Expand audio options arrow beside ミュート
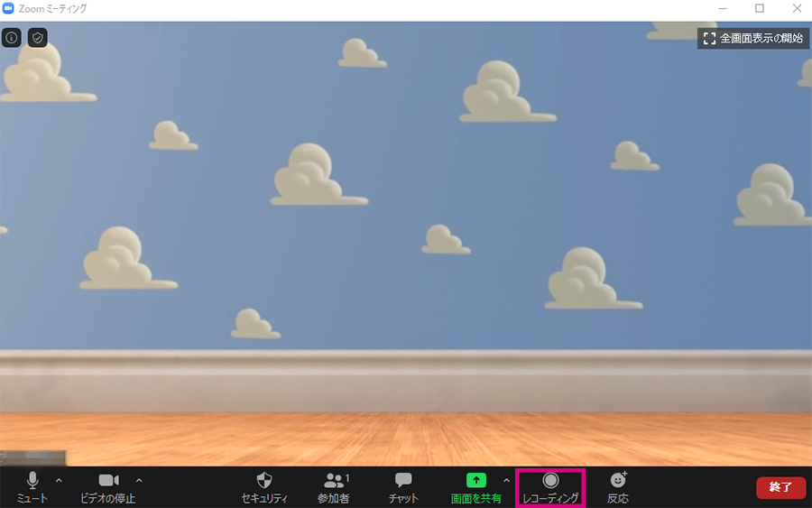This screenshot has height=508, width=812. 59,481
